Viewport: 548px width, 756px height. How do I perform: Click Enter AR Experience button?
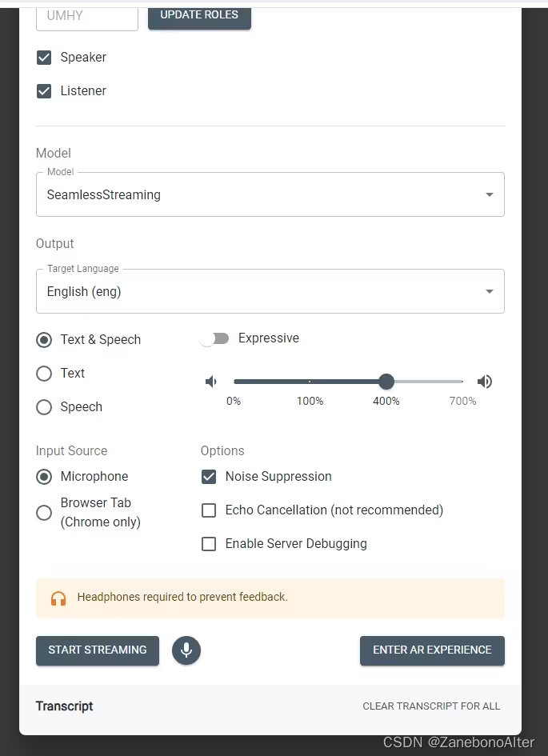432,650
